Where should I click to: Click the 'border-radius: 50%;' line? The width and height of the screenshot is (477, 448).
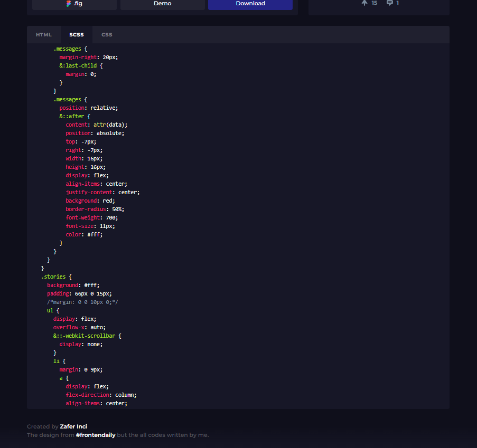click(95, 209)
